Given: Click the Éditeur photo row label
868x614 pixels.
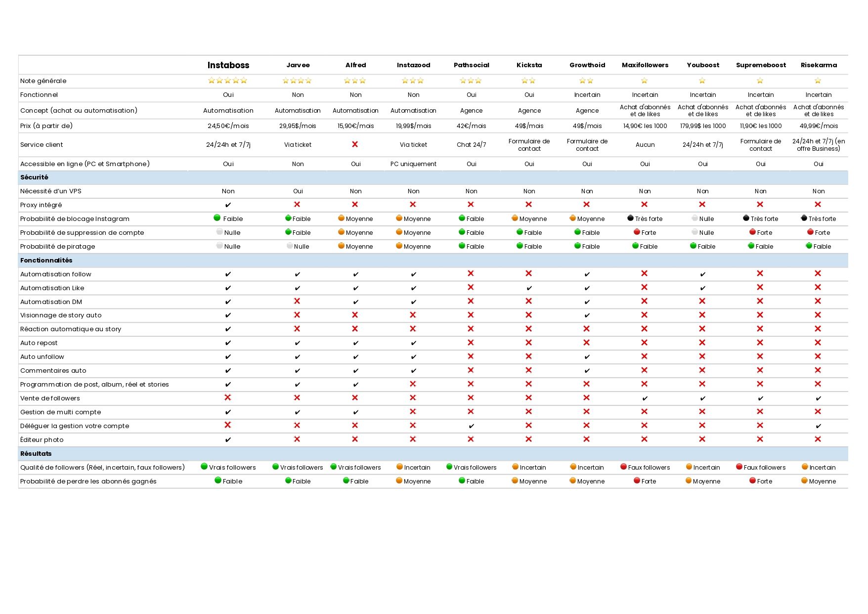Looking at the screenshot, I should click(x=42, y=440).
